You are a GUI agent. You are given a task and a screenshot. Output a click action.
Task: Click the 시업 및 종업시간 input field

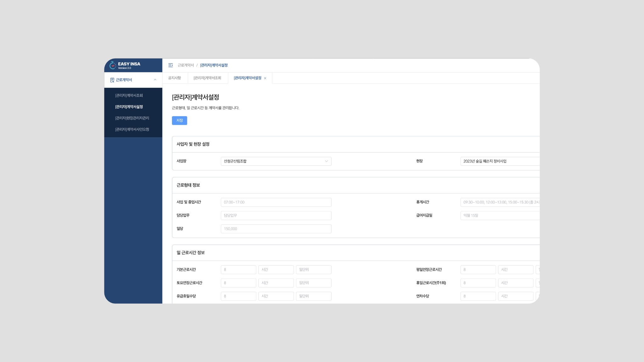pyautogui.click(x=276, y=202)
